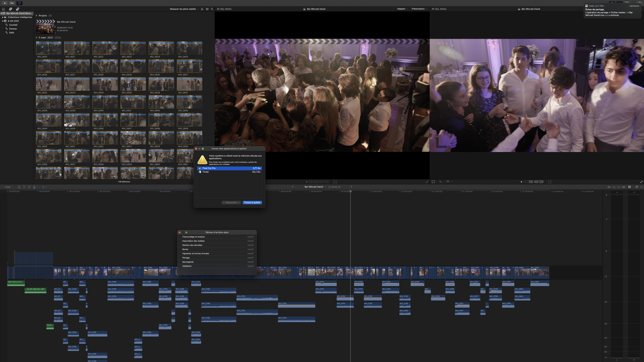This screenshot has width=644, height=362.
Task: Collapse the Projets section
Action: (x=37, y=16)
